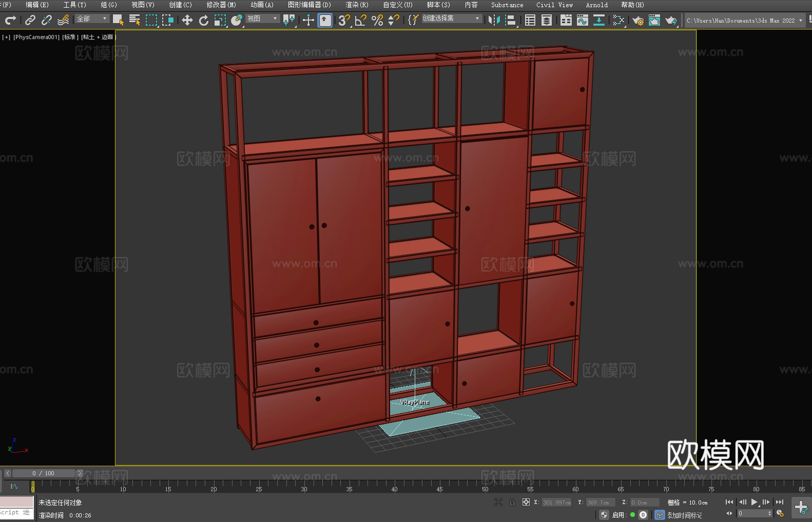Screen dimensions: 812x522
Task: Toggle Percent Snap
Action: (377, 20)
